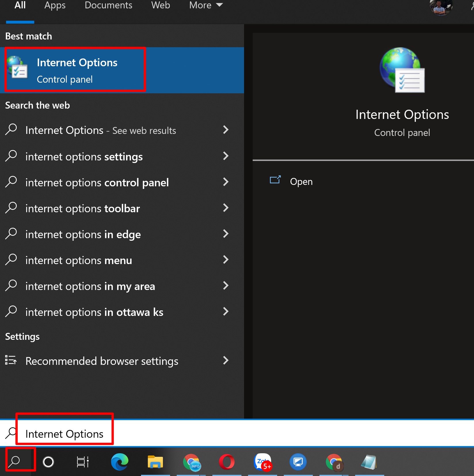This screenshot has width=474, height=476.
Task: Open the Opera browser taskbar icon
Action: click(x=226, y=462)
